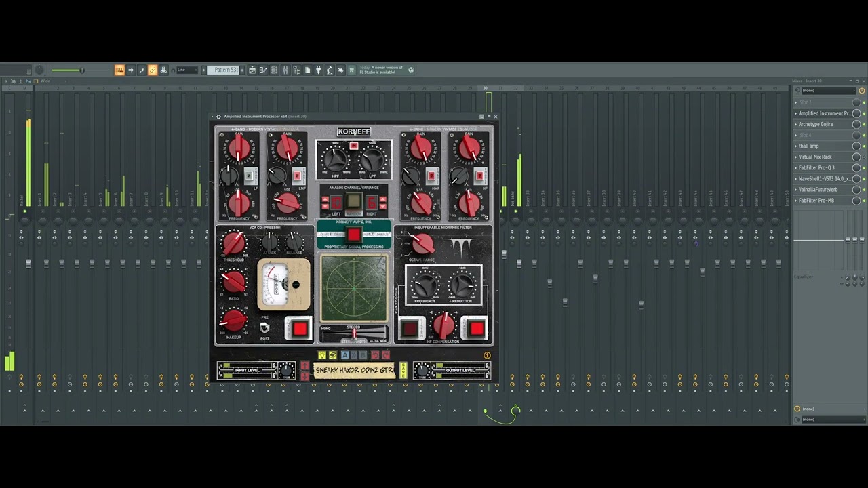Open the WaveShell1-VST3 effect slot
This screenshot has height=488, width=868.
coord(824,178)
